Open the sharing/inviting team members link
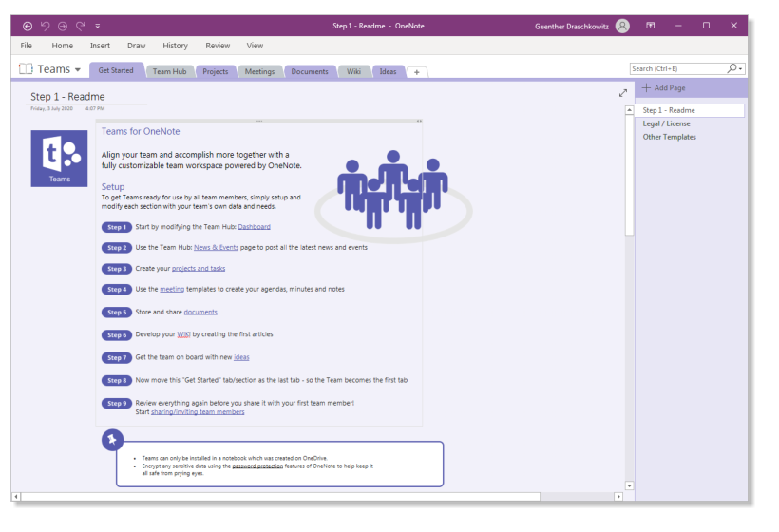 point(198,411)
